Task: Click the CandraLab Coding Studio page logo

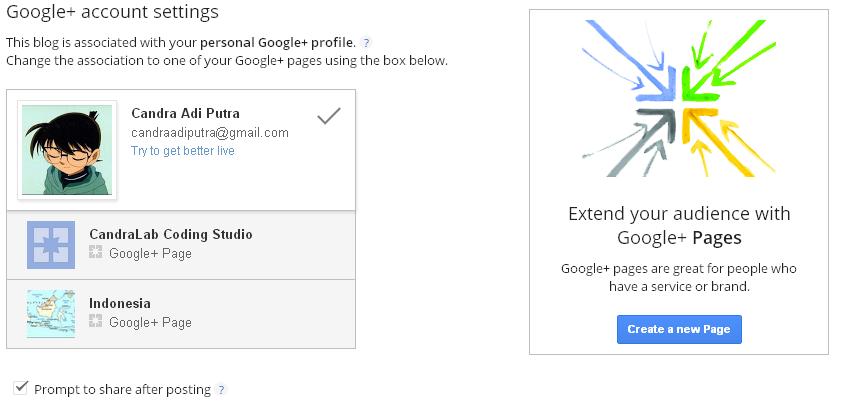Action: coord(51,245)
